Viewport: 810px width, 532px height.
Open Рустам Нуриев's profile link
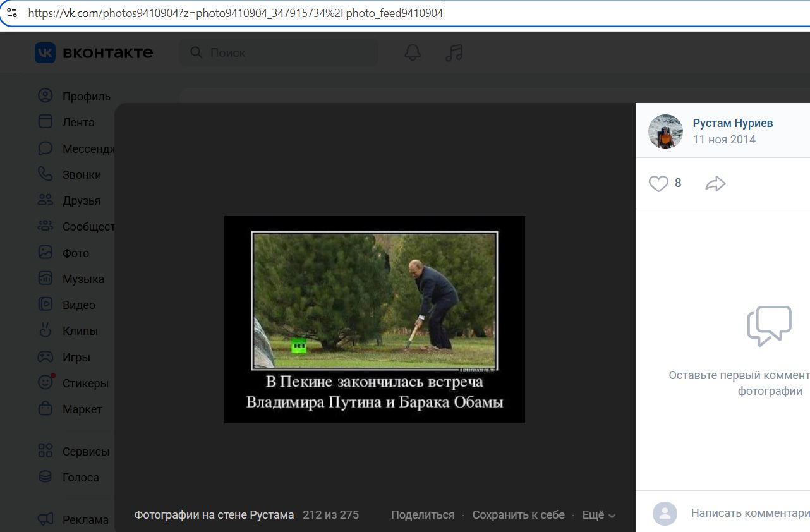pos(733,123)
